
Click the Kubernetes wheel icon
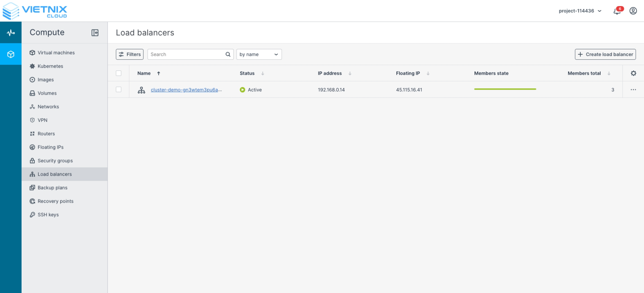tap(32, 66)
